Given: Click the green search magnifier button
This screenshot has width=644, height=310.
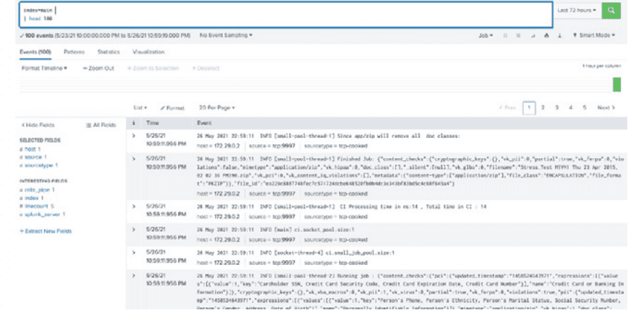Looking at the screenshot, I should [x=611, y=11].
